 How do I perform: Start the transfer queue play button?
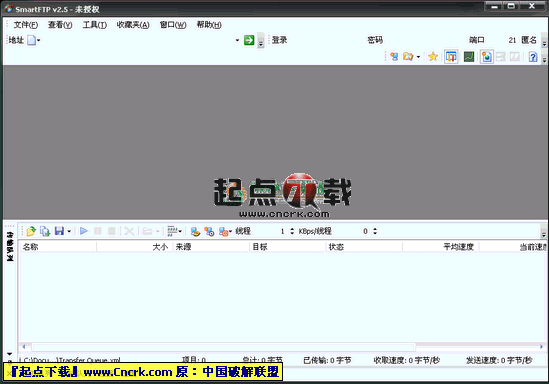coord(84,231)
